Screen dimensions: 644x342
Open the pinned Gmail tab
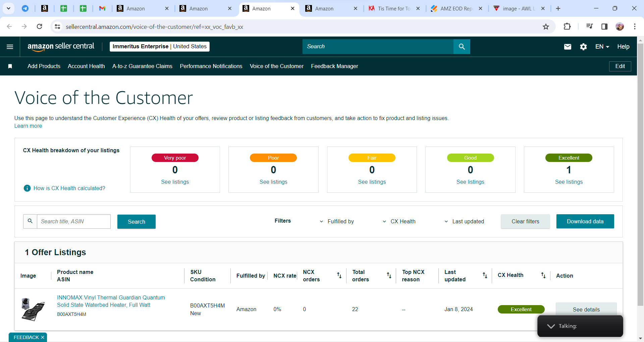[102, 8]
